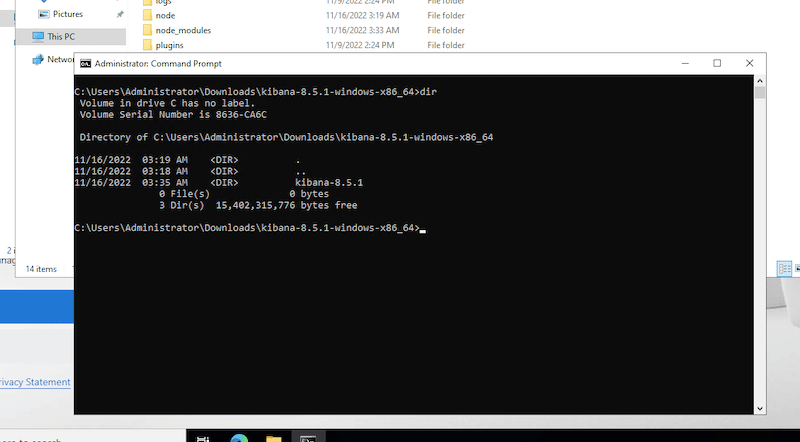Click the 14 items status bar text
Viewport: 800px width, 442px height.
click(x=41, y=269)
